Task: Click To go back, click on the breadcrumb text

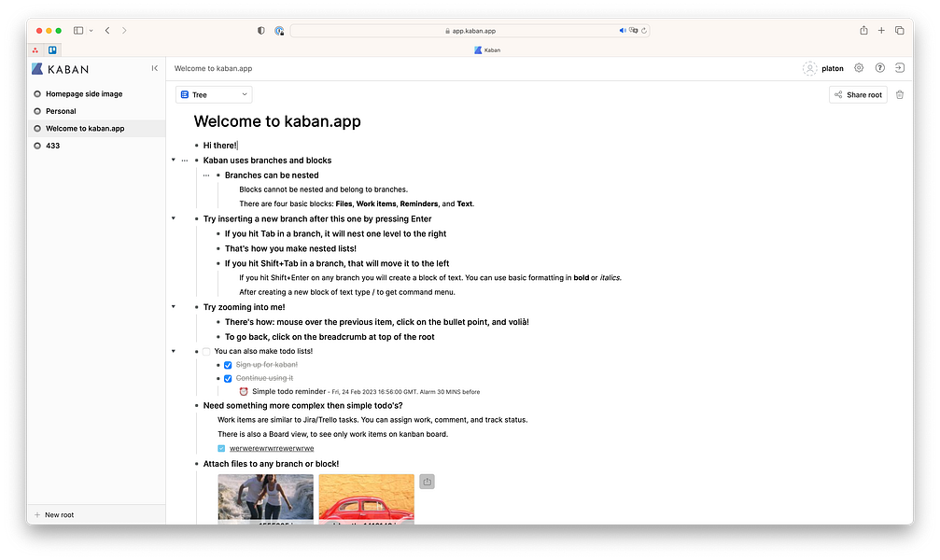Action: [330, 337]
